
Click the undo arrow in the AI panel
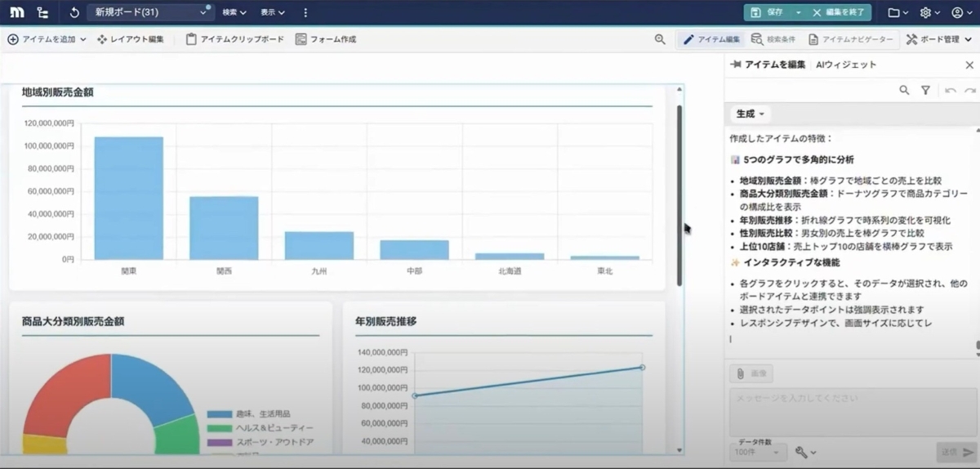coord(950,91)
